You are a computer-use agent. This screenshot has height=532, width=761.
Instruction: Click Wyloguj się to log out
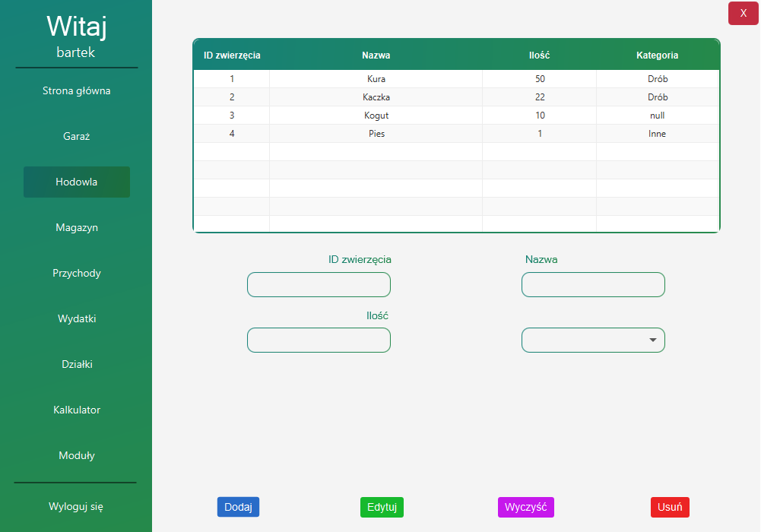(x=76, y=506)
